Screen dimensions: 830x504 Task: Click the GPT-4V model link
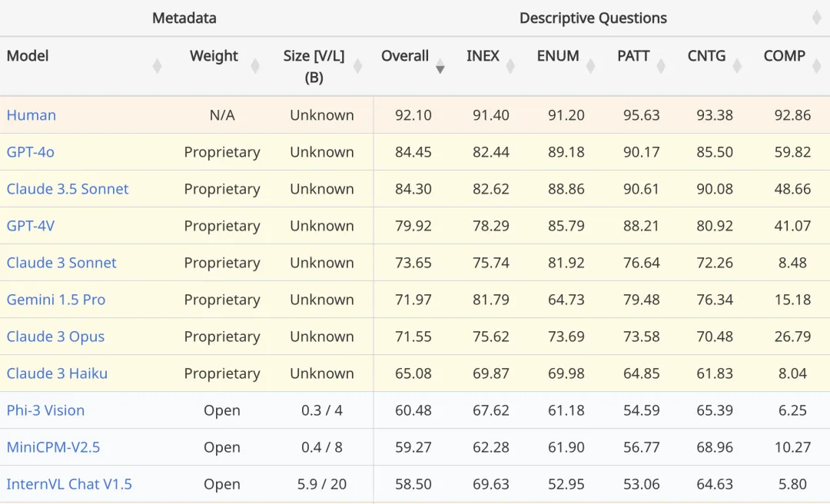[31, 226]
